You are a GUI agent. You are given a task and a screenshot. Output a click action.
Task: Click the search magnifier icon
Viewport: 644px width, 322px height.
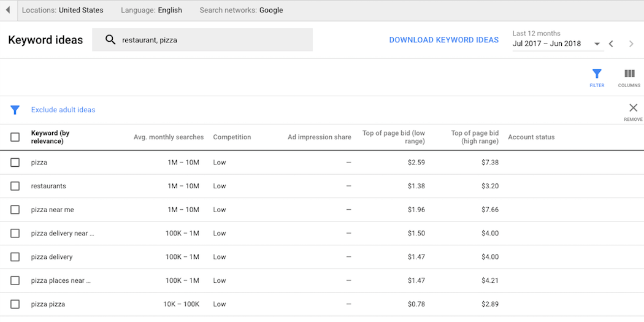pos(110,40)
